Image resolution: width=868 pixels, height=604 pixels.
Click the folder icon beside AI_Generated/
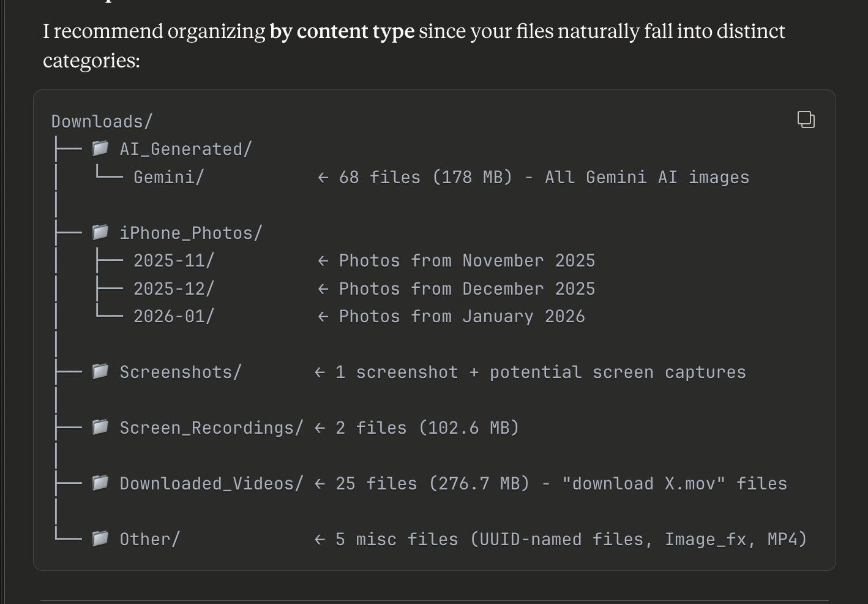(x=100, y=148)
